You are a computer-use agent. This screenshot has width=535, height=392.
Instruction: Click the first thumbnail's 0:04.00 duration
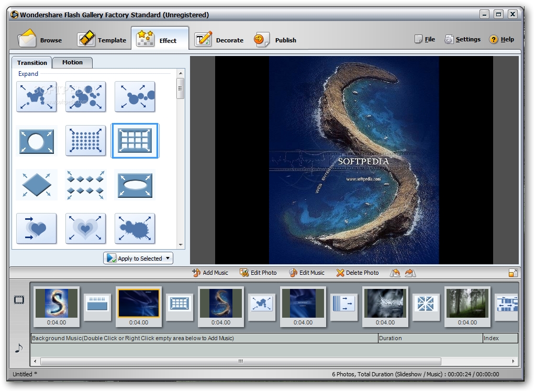click(x=57, y=322)
